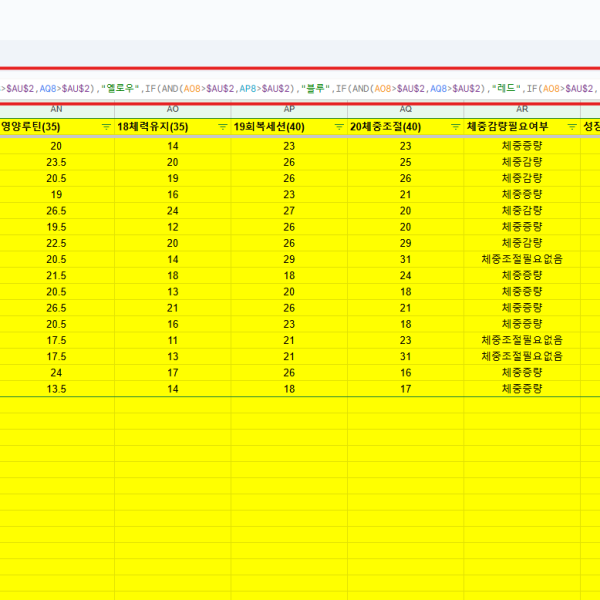Select column header AP
The height and width of the screenshot is (600, 600).
(289, 109)
